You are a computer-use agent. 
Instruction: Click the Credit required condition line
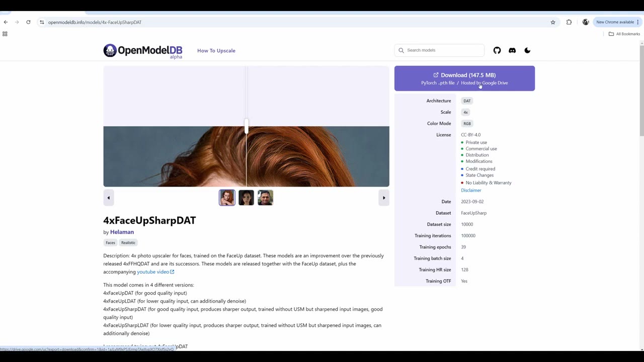click(480, 169)
